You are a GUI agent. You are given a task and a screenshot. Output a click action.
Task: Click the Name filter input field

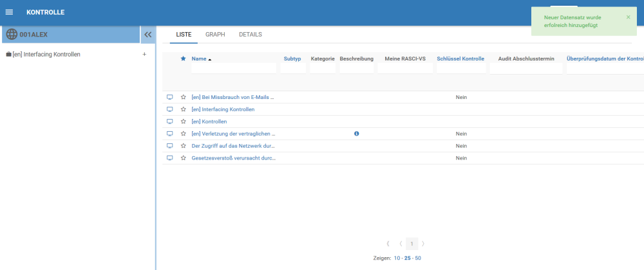[234, 68]
